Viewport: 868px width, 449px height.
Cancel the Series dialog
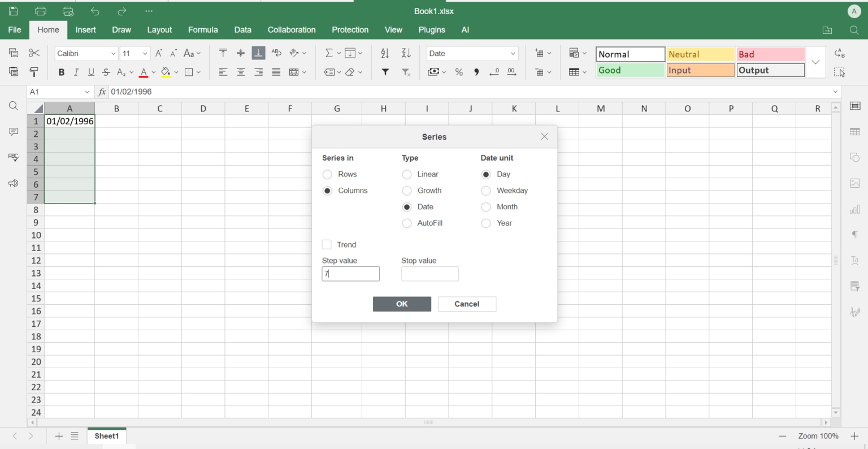467,304
